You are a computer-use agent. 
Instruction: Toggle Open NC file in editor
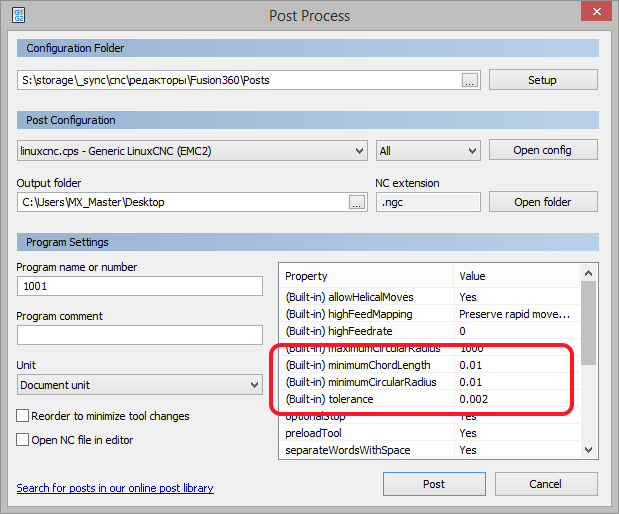23,440
